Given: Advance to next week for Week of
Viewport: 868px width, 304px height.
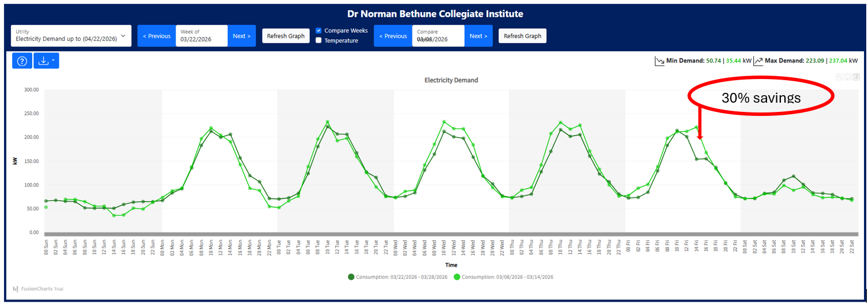Looking at the screenshot, I should [241, 36].
